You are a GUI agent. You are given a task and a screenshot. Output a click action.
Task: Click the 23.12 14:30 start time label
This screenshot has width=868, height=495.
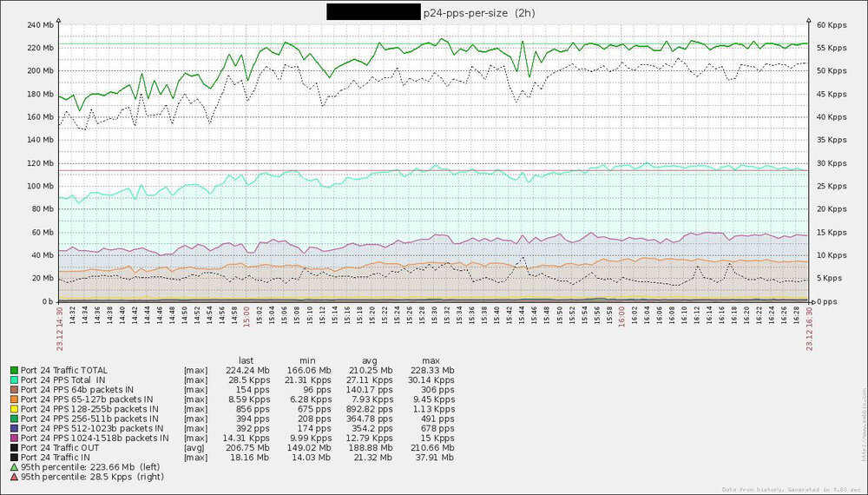tap(59, 329)
